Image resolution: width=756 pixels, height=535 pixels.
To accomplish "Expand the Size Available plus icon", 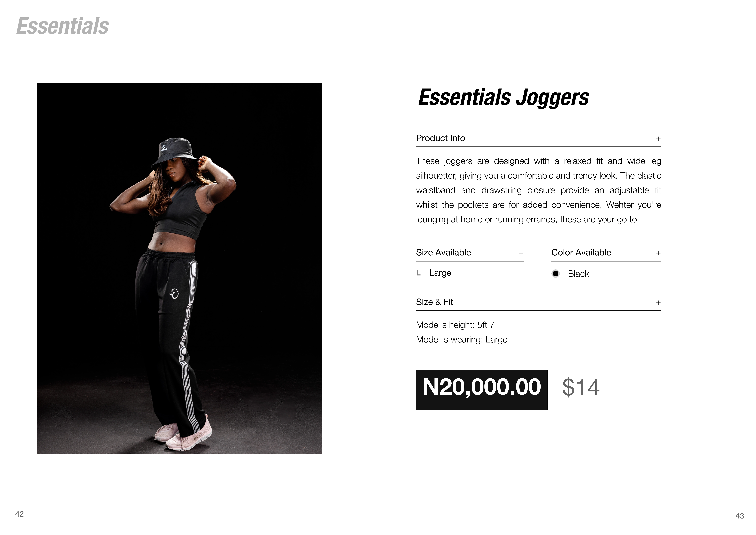I will click(521, 253).
